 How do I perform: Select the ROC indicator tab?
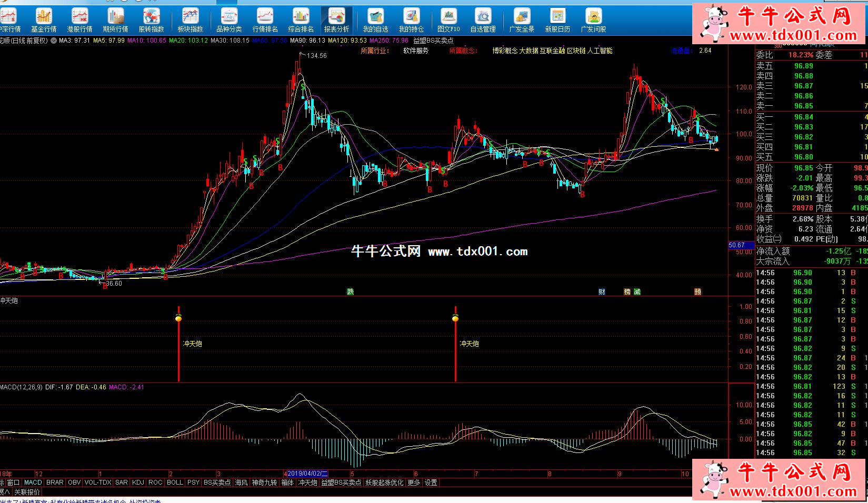[x=155, y=482]
